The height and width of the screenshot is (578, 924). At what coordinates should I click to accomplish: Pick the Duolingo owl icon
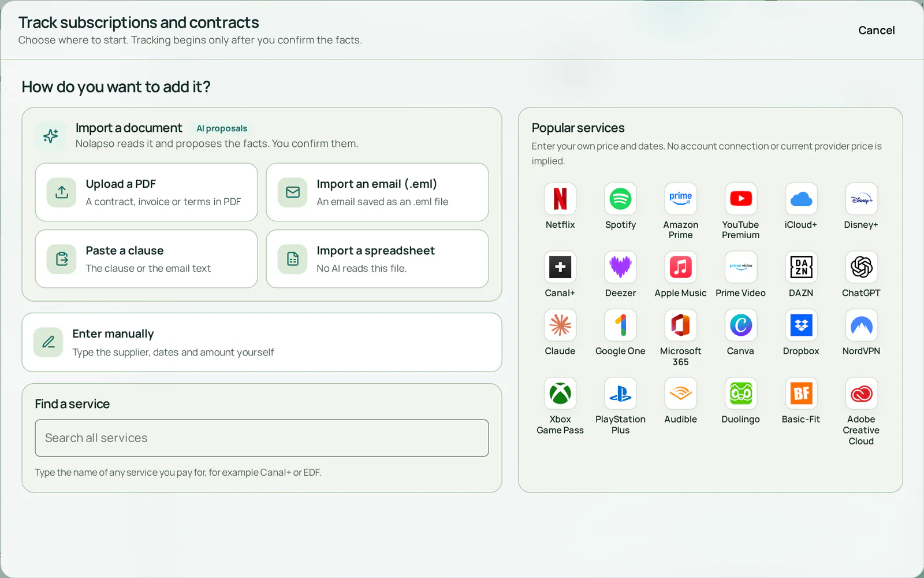pos(741,394)
